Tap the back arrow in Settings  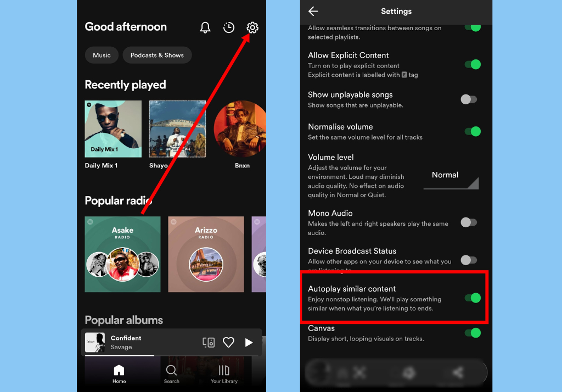click(313, 12)
